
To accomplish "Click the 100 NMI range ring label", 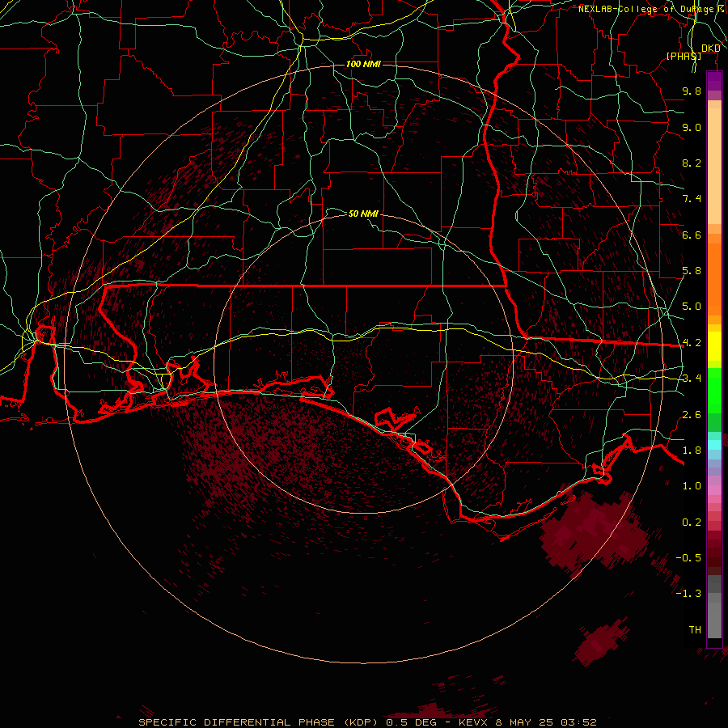I will 363,64.
